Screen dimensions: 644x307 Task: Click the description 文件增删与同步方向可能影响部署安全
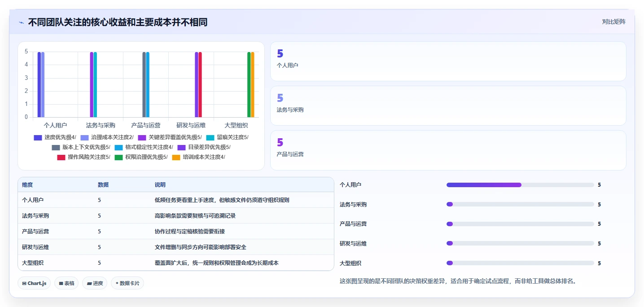click(x=201, y=247)
